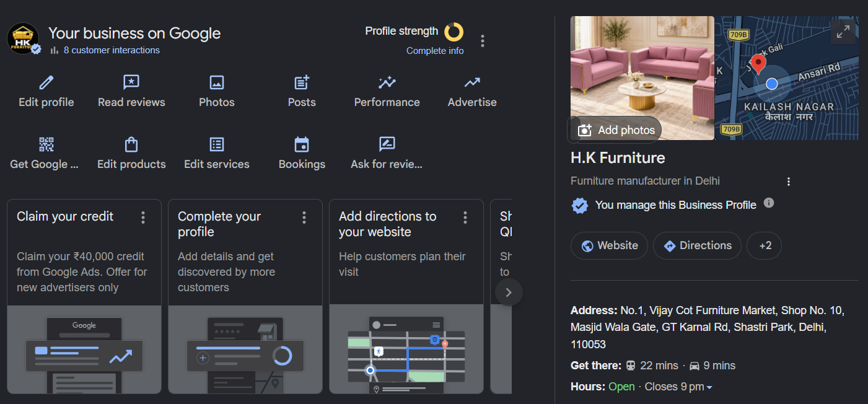Open Edit services list icon
Viewport: 868px width, 404px height.
coord(217,144)
